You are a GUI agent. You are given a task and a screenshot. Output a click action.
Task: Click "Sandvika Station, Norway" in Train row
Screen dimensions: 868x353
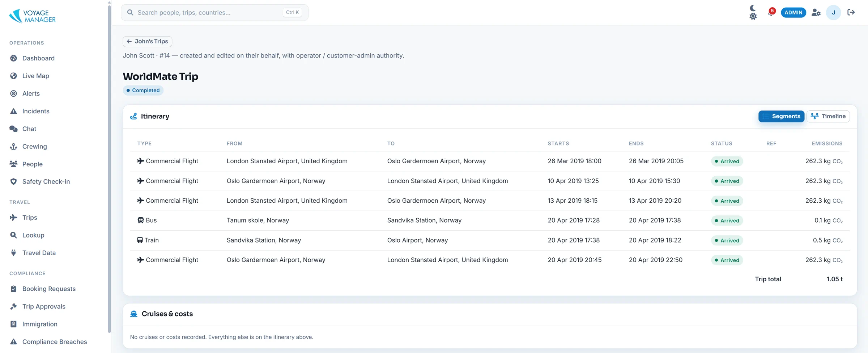(264, 240)
